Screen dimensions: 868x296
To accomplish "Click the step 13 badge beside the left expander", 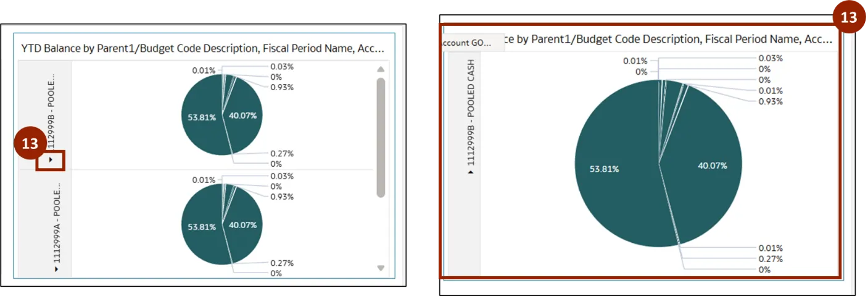I will [x=30, y=144].
